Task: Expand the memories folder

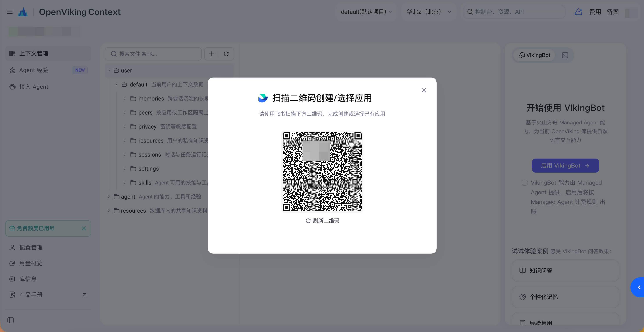Action: click(124, 98)
